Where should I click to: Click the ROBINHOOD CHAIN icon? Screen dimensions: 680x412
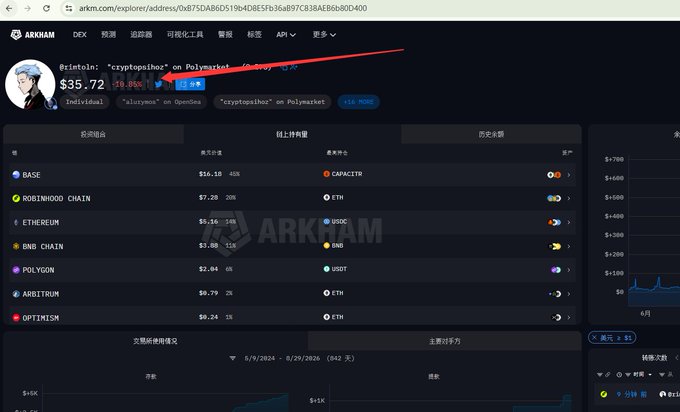click(16, 198)
